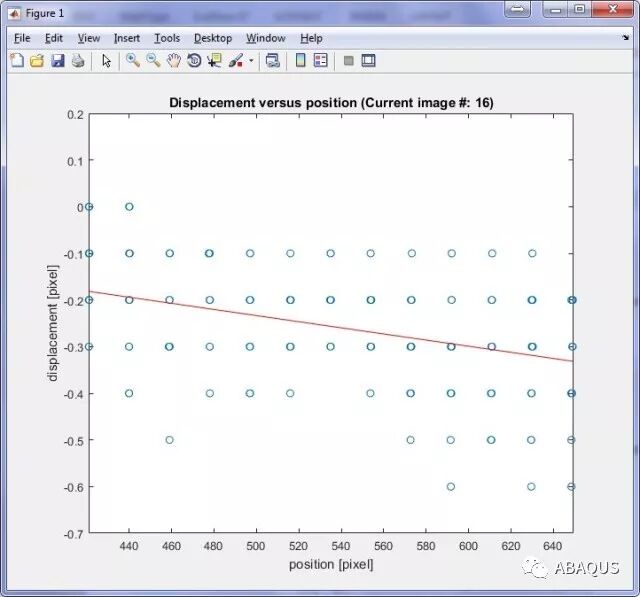The height and width of the screenshot is (597, 640).
Task: Insert a colorbar using the toolbar icon
Action: (300, 61)
